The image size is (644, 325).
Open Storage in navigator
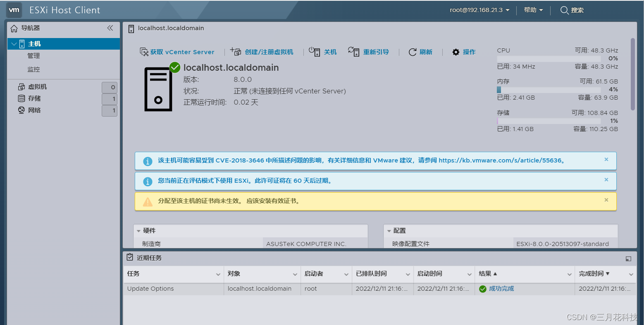34,98
